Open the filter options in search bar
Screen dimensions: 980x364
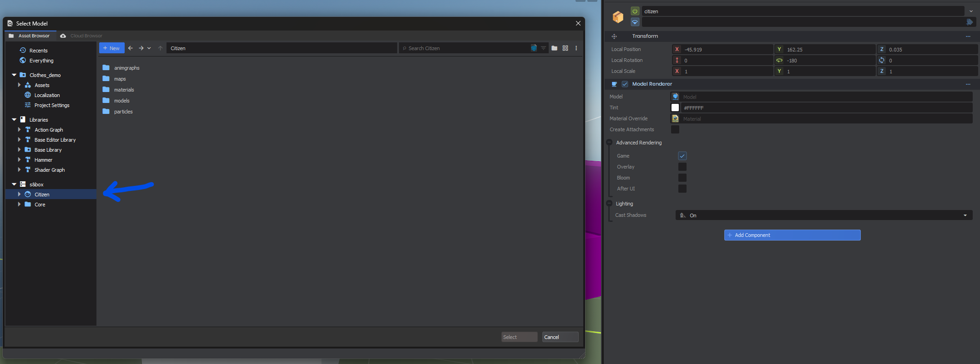(543, 48)
